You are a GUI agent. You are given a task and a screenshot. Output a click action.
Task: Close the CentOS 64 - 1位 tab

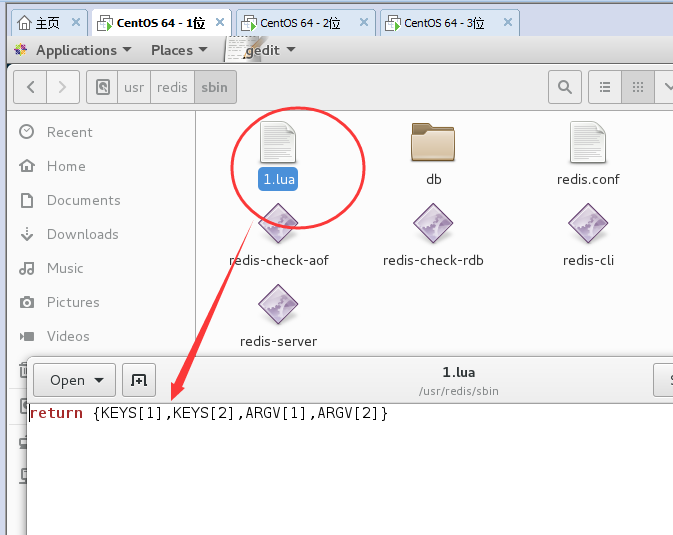pos(220,22)
